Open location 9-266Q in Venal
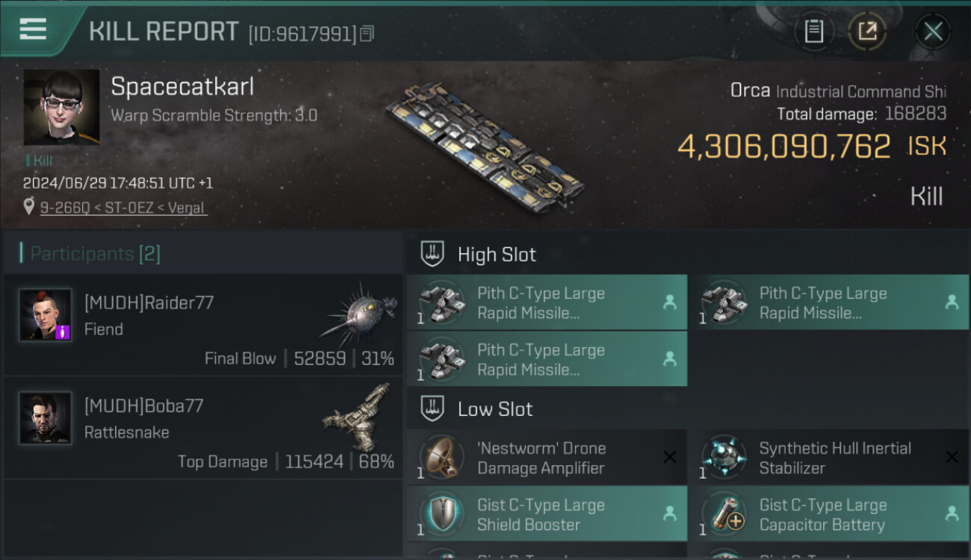This screenshot has width=971, height=560. pyautogui.click(x=123, y=208)
